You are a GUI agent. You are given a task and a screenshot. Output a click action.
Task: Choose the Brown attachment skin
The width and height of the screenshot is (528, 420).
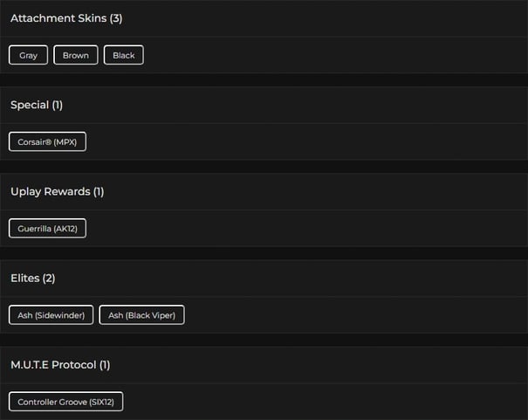click(76, 55)
